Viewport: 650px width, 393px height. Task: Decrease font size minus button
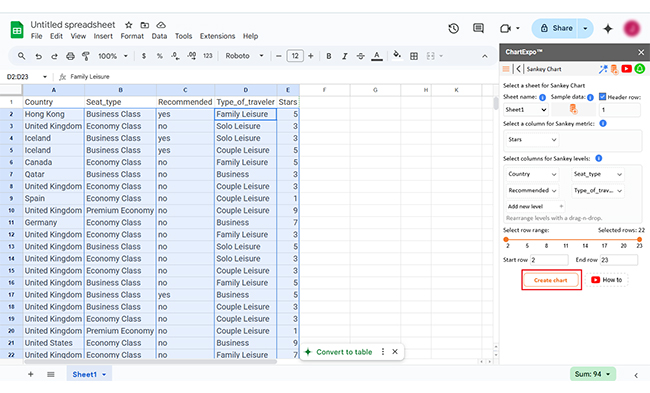(279, 56)
